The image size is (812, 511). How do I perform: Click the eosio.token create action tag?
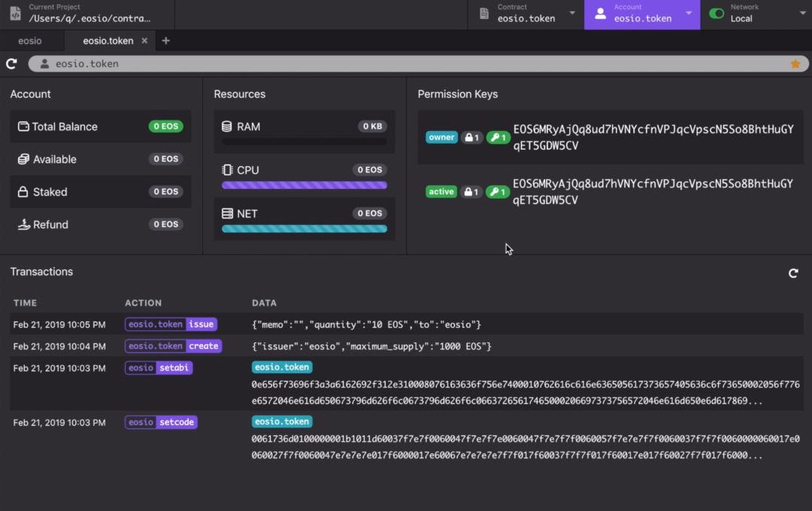pyautogui.click(x=173, y=346)
